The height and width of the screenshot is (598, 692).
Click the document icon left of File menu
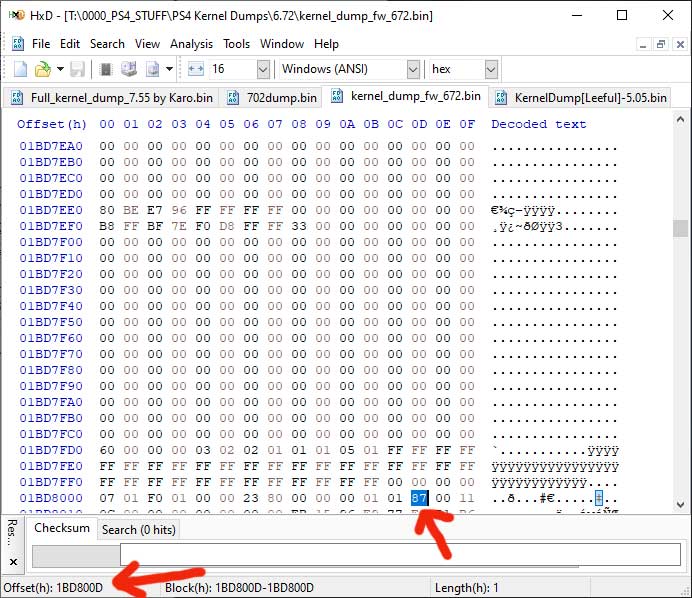pos(18,44)
